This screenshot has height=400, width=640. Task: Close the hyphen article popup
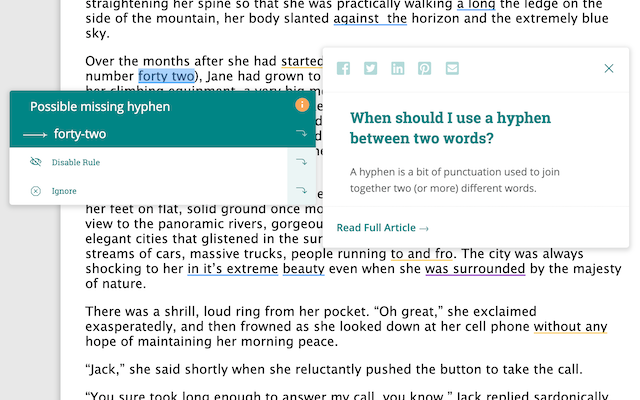609,68
